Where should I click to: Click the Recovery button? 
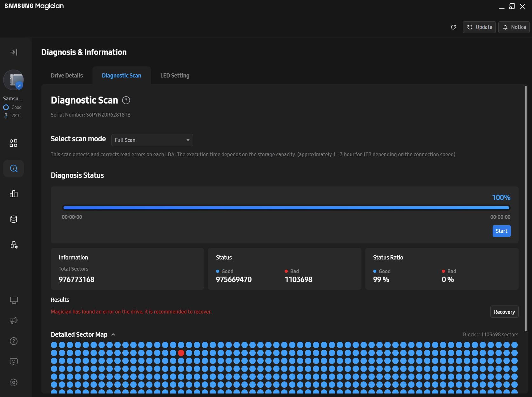pyautogui.click(x=504, y=312)
